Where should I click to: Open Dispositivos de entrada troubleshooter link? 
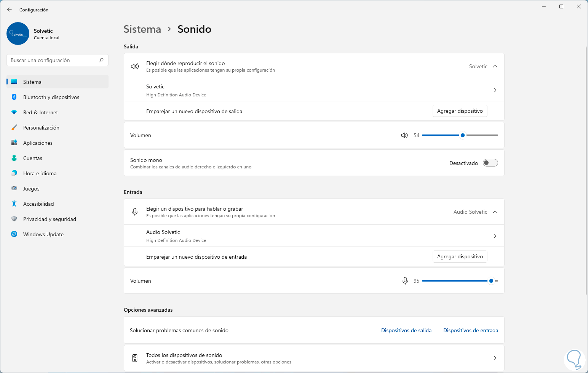(470, 330)
